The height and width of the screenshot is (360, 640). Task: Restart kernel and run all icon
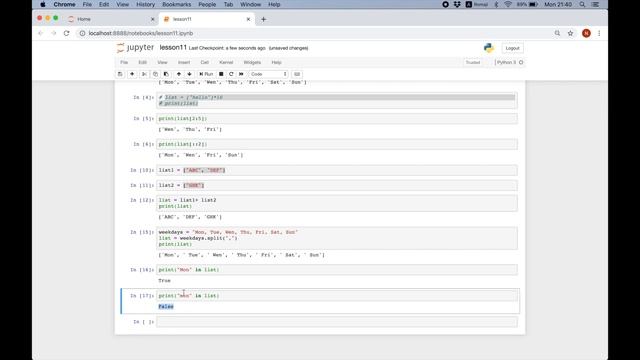[x=241, y=74]
